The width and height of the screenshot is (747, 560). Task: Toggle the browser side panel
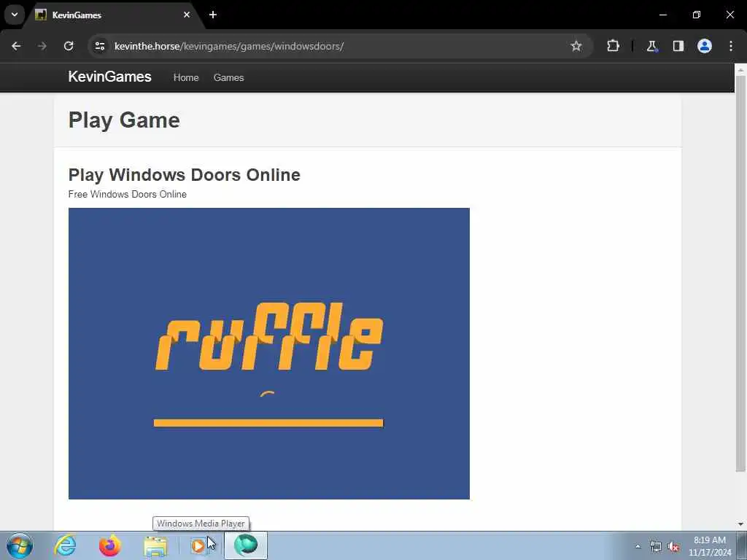pyautogui.click(x=678, y=46)
